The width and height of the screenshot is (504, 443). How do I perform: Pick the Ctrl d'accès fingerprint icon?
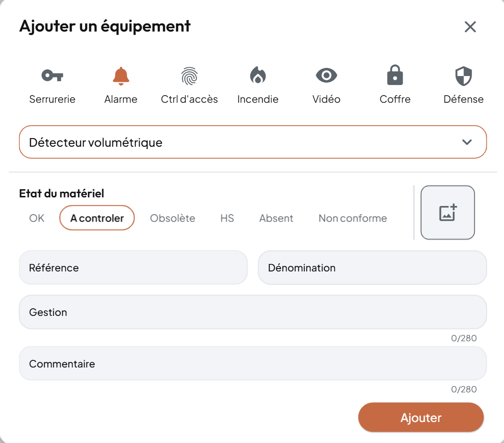189,76
